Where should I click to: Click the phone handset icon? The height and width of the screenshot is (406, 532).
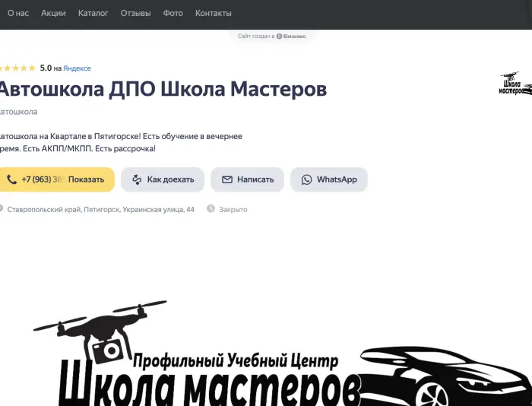[x=11, y=180]
